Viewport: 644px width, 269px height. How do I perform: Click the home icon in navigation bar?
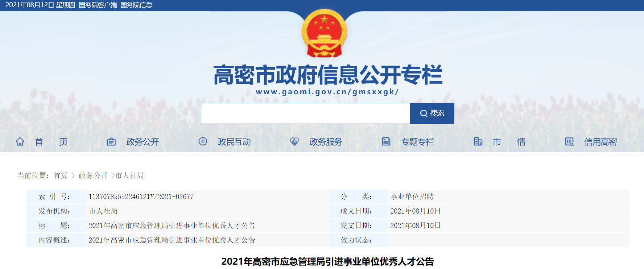20,141
